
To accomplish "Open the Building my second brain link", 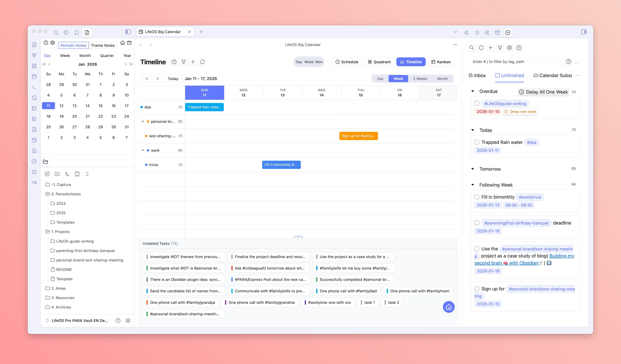I will click(x=561, y=256).
